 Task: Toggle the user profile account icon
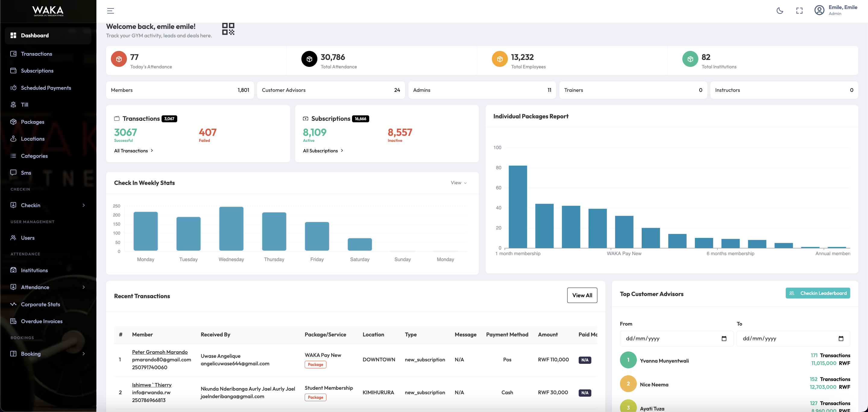point(819,11)
